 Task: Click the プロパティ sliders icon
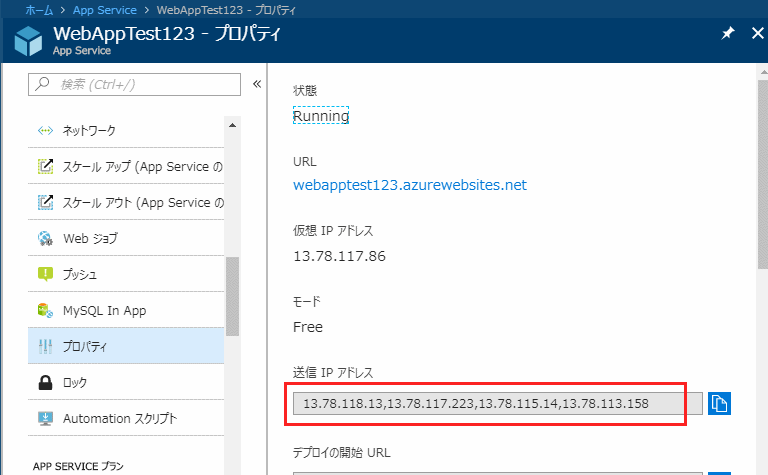click(x=45, y=346)
